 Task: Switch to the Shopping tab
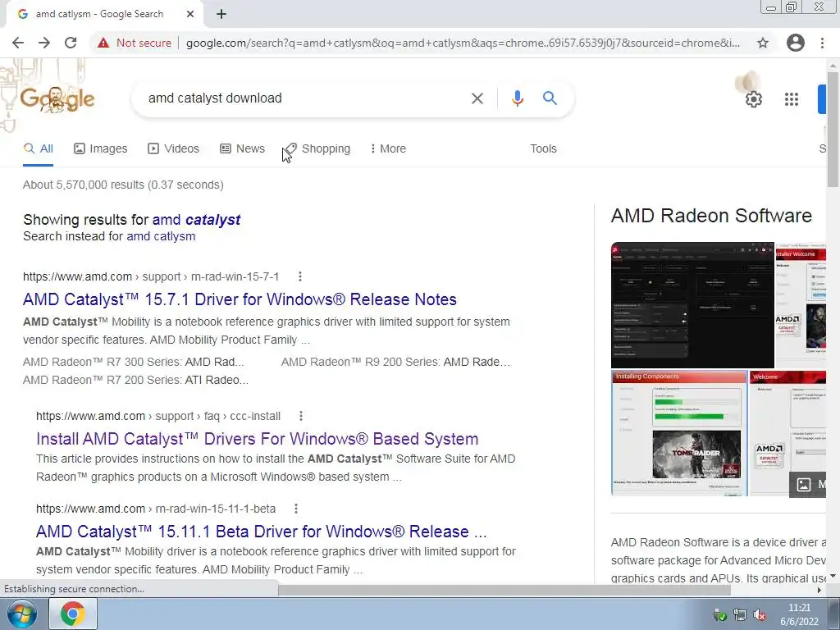tap(317, 149)
